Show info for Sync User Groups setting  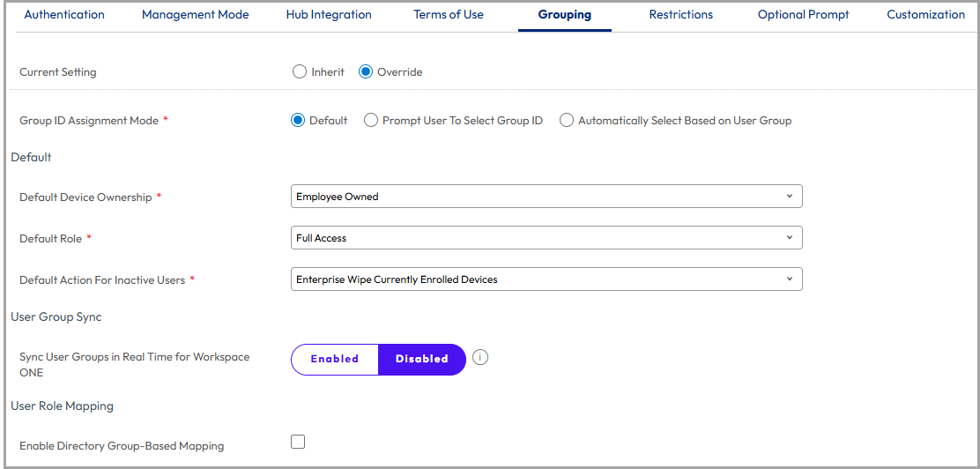(x=480, y=358)
